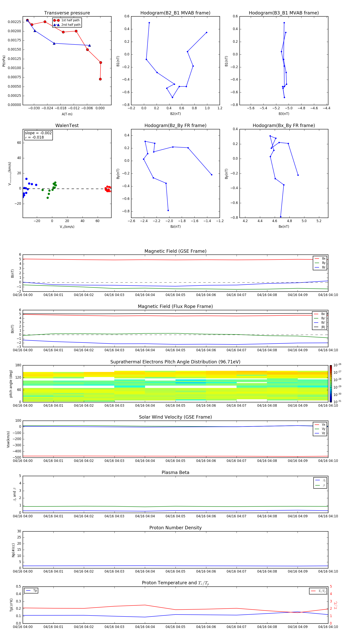Click the "04/16 04:05" tick under the Plasma Beta plot
Image resolution: width=351 pixels, height=644 pixels.
point(175,516)
